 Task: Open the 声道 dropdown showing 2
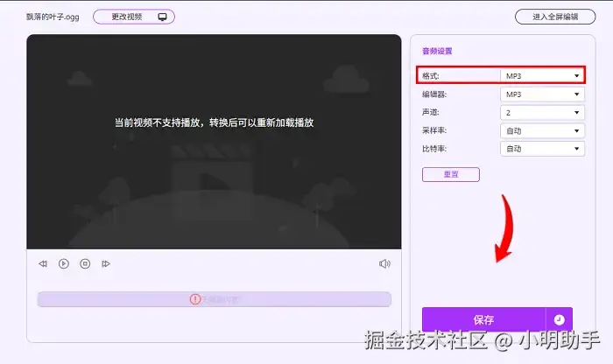(x=542, y=113)
